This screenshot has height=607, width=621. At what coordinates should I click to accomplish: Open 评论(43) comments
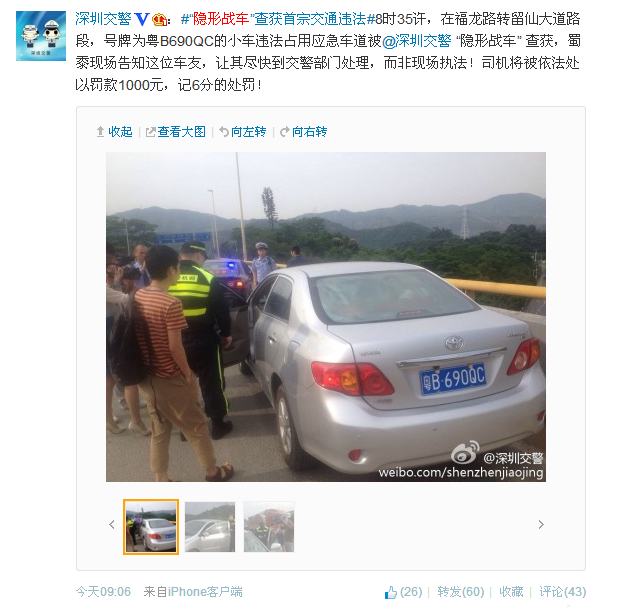pyautogui.click(x=562, y=592)
